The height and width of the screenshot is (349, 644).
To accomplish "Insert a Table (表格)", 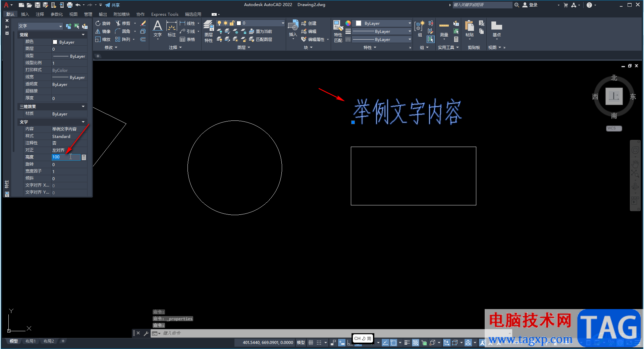I will click(x=187, y=39).
